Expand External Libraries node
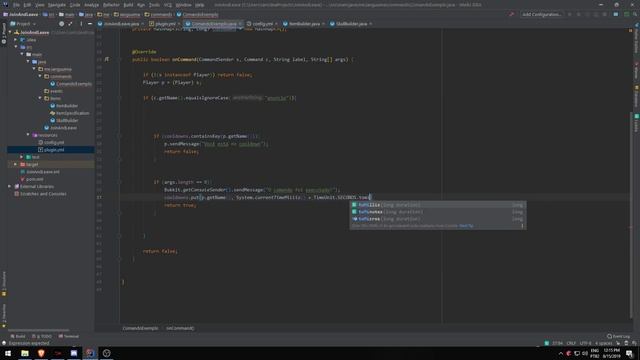The width and height of the screenshot is (640, 360). [10, 186]
